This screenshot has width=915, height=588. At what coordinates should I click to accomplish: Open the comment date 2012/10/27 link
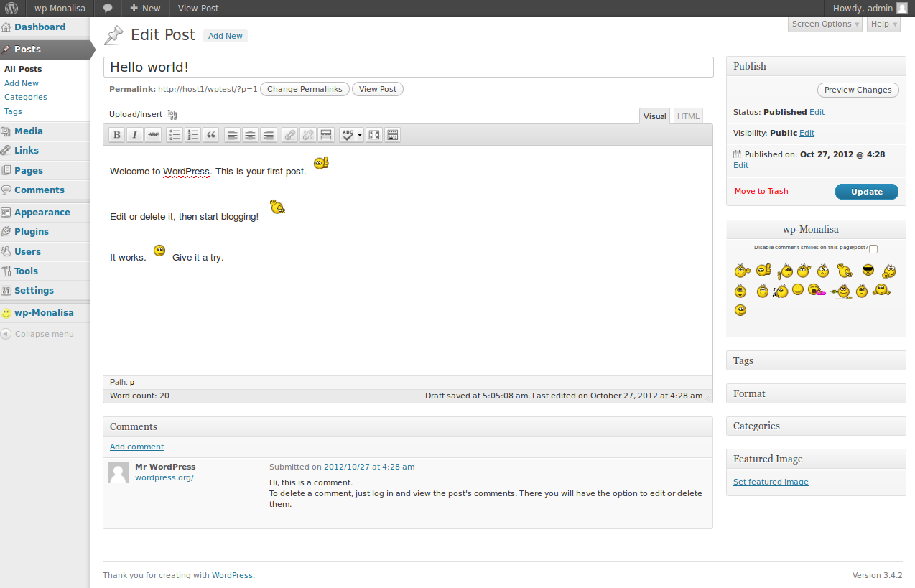click(x=369, y=467)
